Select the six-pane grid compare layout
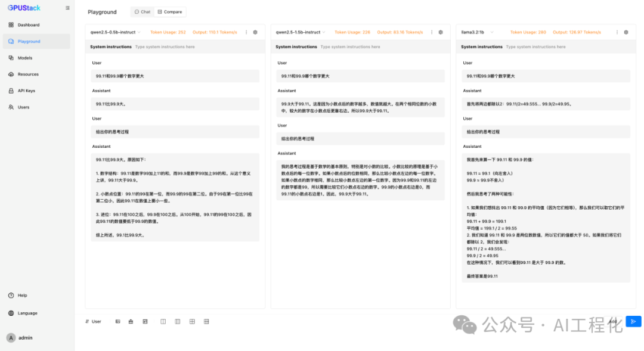 [206, 321]
